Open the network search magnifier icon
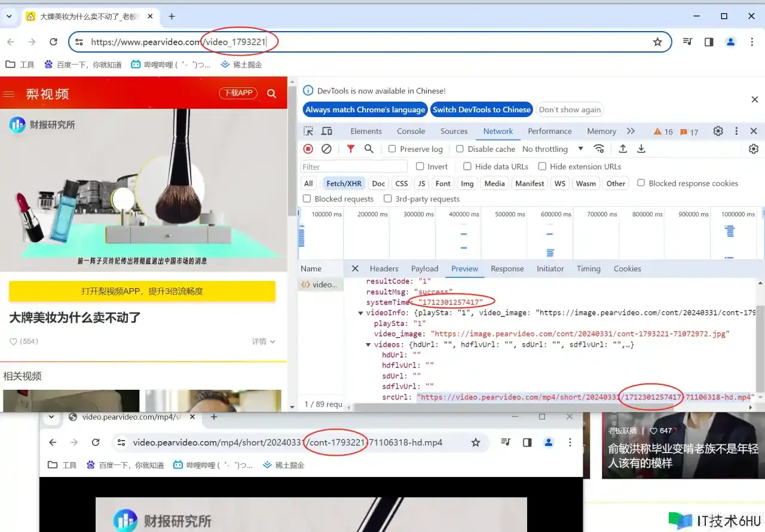Image resolution: width=765 pixels, height=532 pixels. point(369,149)
